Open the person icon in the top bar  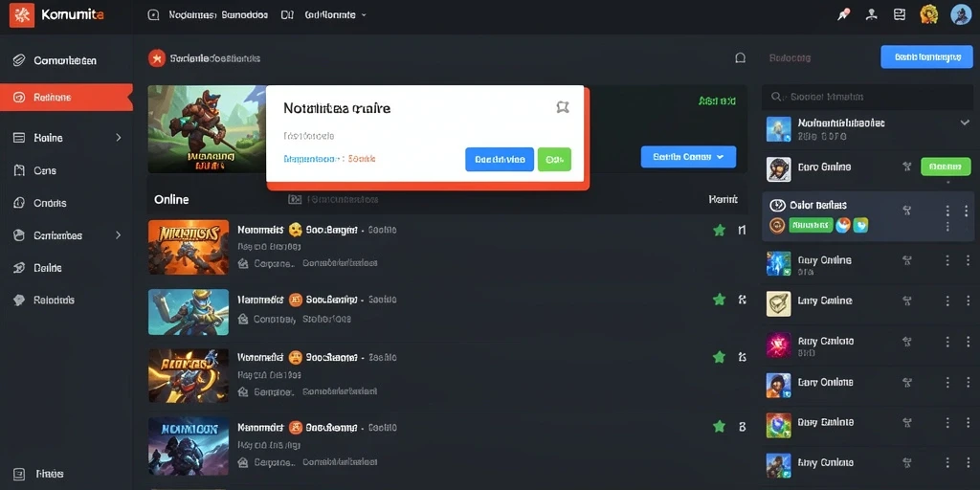coord(871,15)
